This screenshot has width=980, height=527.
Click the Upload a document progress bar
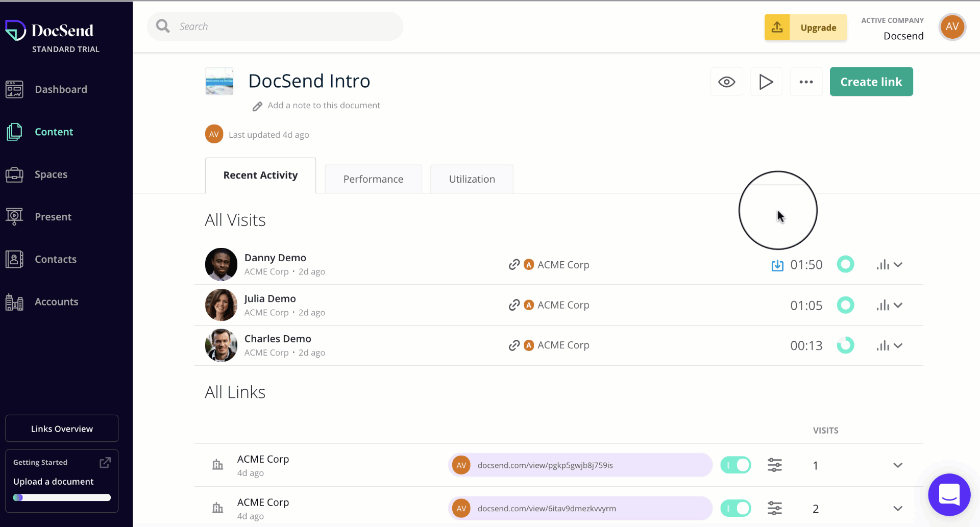click(62, 497)
